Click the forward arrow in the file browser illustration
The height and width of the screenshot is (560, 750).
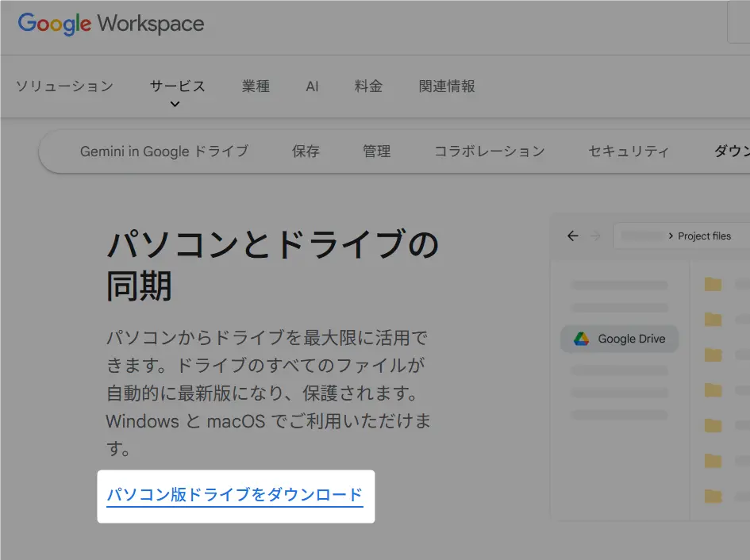[x=596, y=236]
